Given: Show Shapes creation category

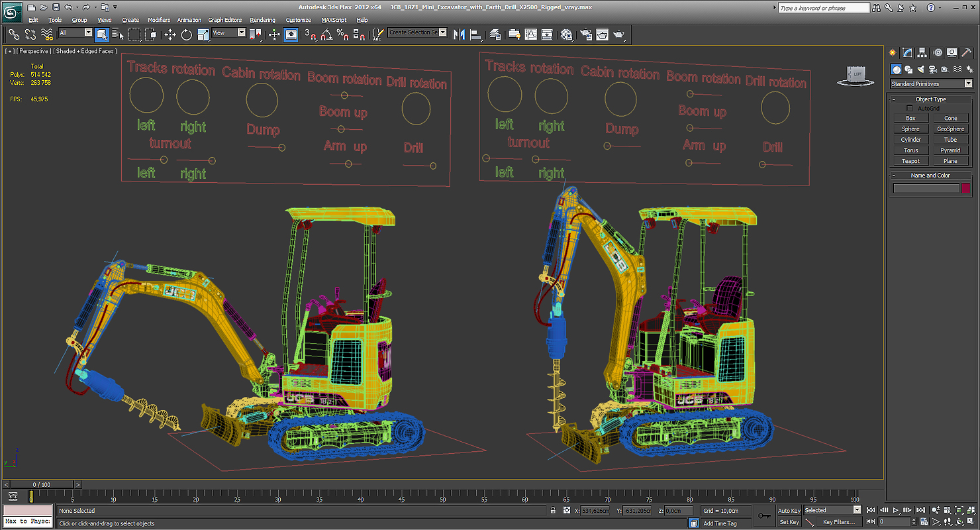Looking at the screenshot, I should [908, 69].
